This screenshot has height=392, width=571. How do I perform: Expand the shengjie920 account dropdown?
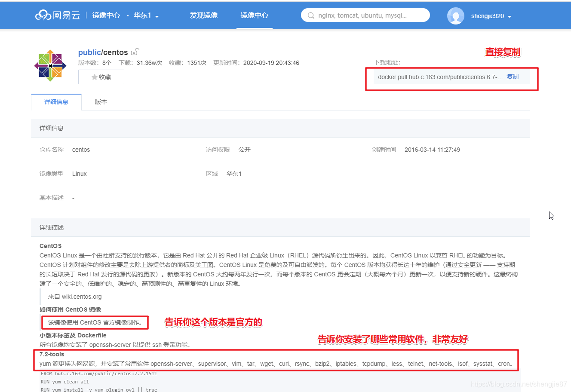pos(491,16)
